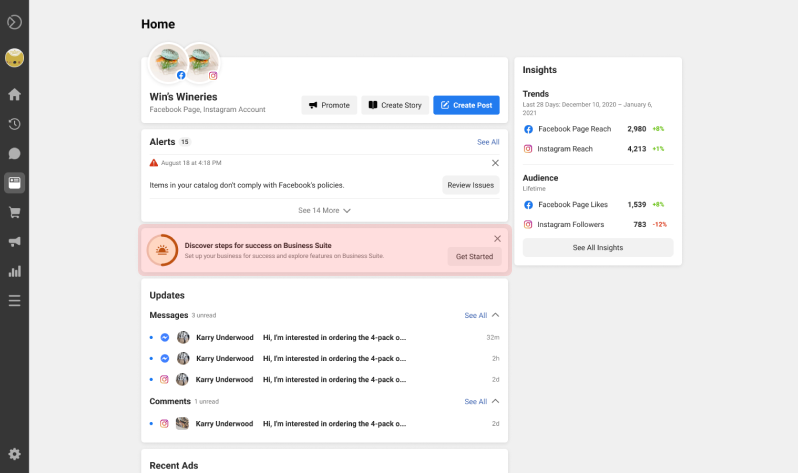Open the clock activity icon in the sidebar

point(14,124)
